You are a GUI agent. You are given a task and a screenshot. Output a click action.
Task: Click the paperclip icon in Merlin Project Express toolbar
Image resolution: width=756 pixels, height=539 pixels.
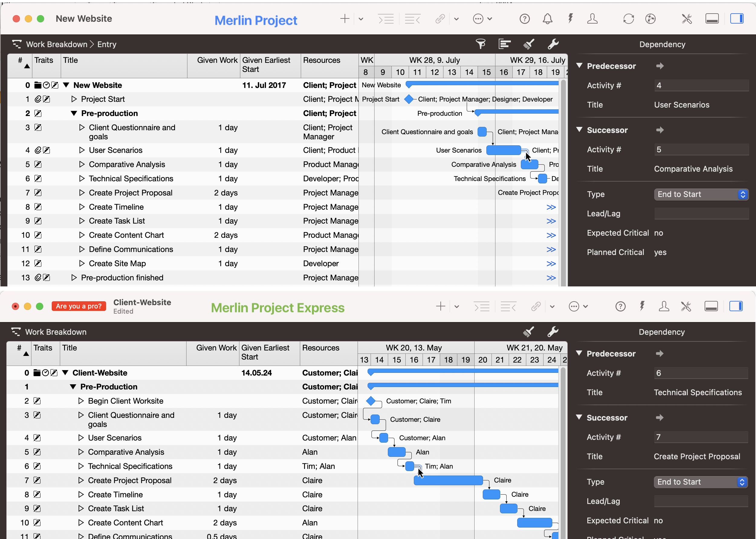536,306
